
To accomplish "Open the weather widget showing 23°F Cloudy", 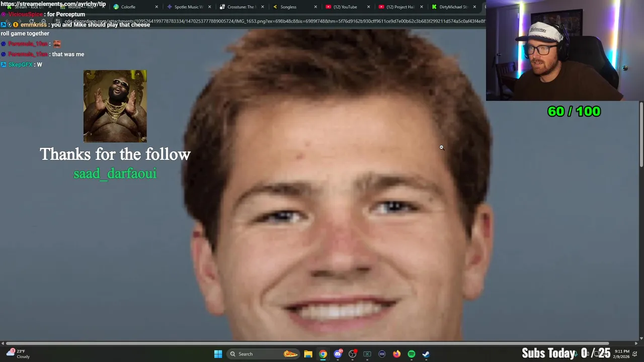I will tap(18, 354).
